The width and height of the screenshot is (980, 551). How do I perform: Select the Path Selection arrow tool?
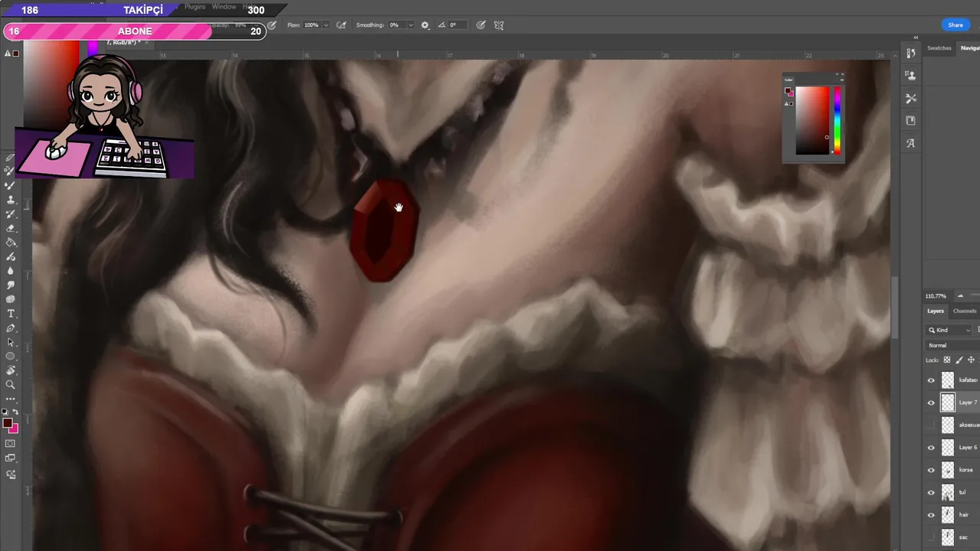[x=11, y=342]
